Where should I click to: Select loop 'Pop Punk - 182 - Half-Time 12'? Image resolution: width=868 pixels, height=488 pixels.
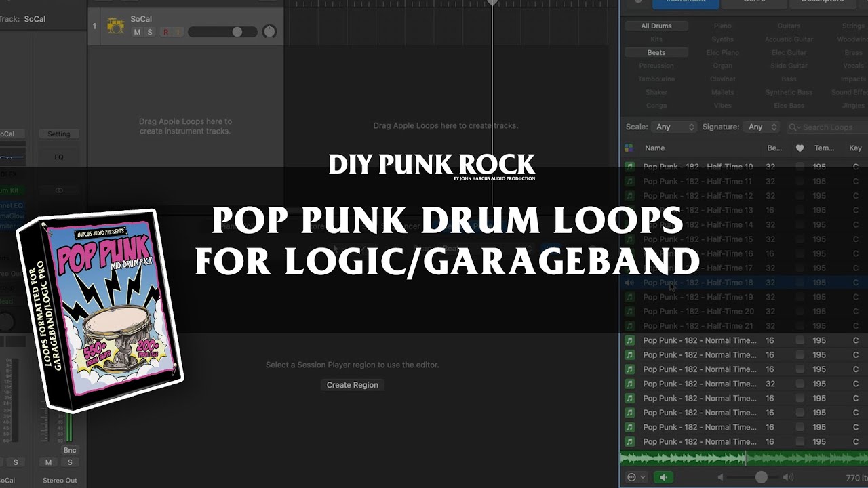coord(698,195)
